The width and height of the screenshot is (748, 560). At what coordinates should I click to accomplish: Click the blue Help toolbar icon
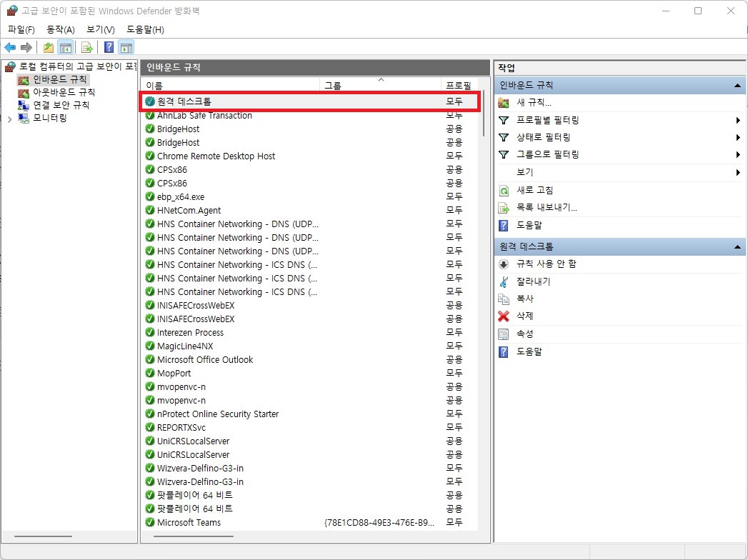point(109,47)
